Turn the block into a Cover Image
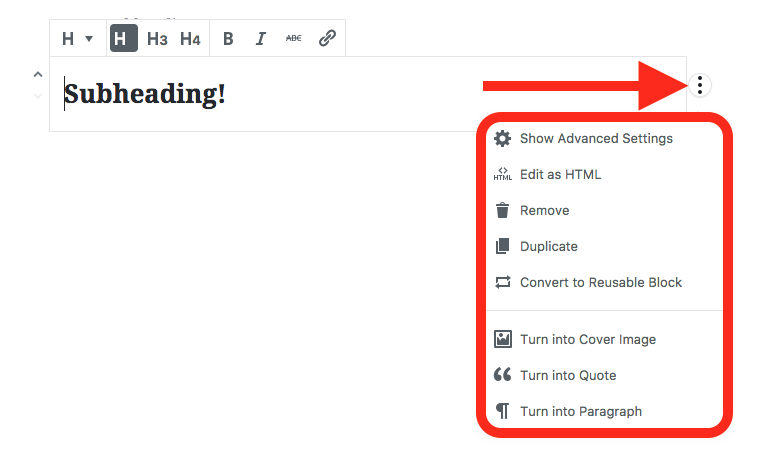This screenshot has width=763, height=473. coord(587,340)
